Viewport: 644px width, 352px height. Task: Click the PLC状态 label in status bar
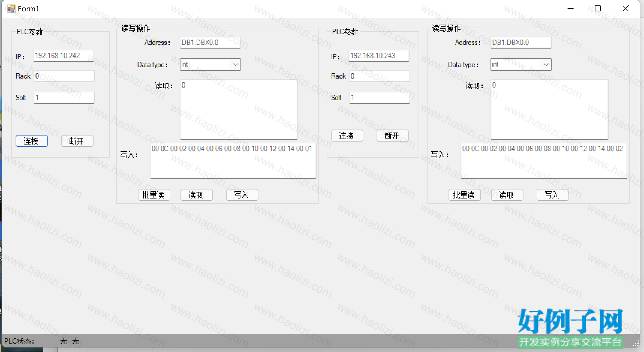pyautogui.click(x=19, y=341)
